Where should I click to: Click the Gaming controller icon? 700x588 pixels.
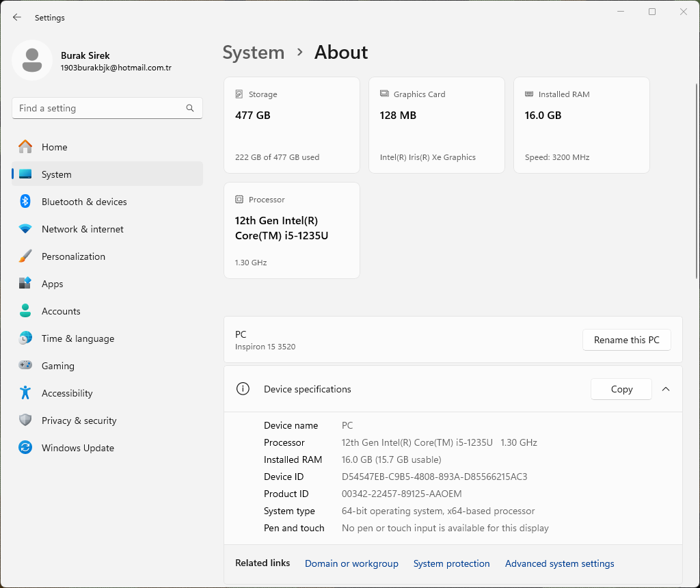coord(25,366)
